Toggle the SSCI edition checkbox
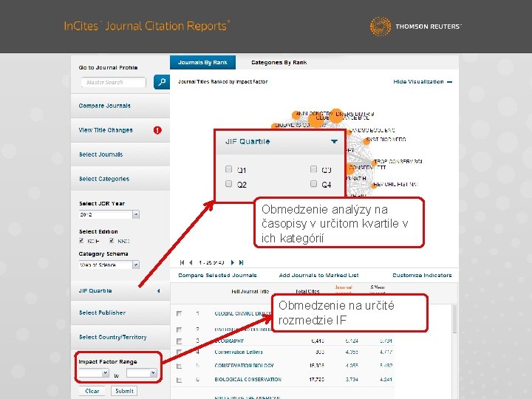The width and height of the screenshot is (532, 399). 112,241
